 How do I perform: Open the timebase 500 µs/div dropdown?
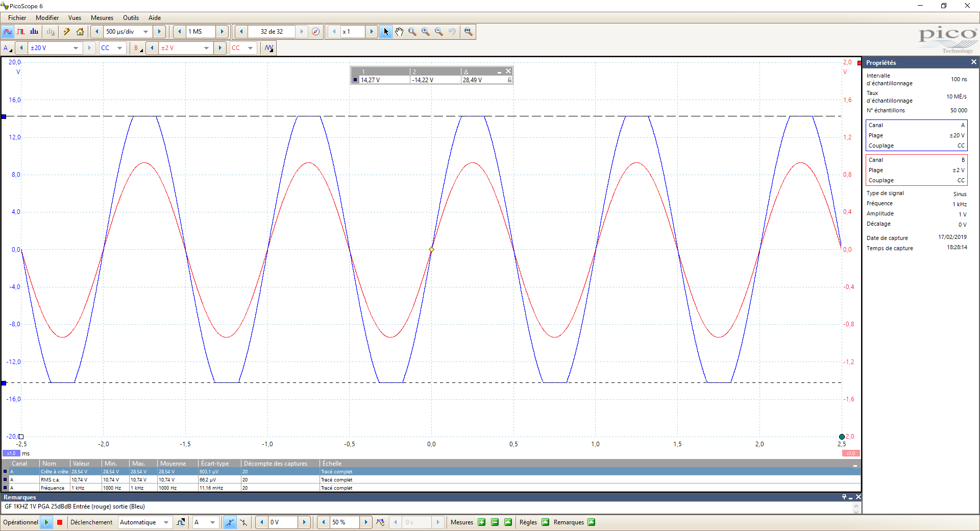coord(146,32)
